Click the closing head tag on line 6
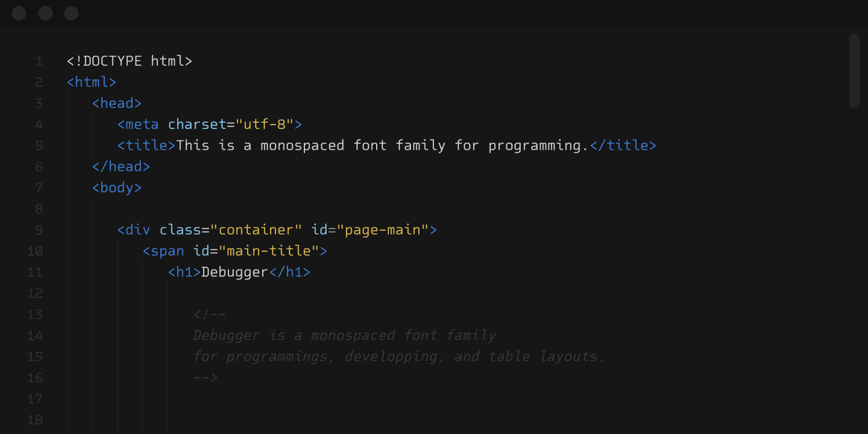This screenshot has width=868, height=434. (120, 166)
